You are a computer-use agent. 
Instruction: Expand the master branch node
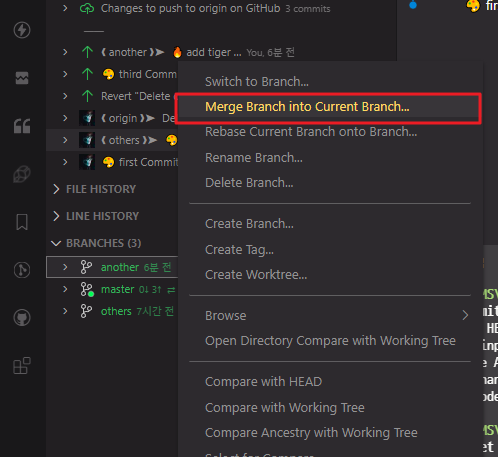[65, 289]
